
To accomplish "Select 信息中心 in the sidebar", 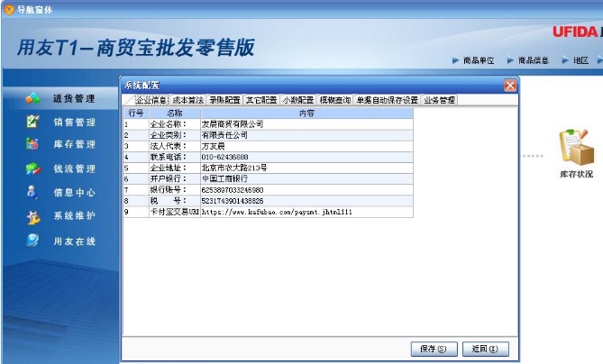I will [74, 193].
